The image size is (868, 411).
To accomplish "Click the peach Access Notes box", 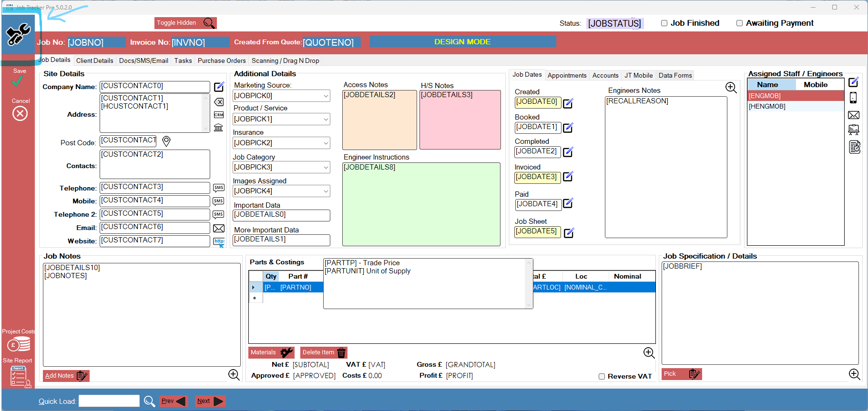I will [x=379, y=120].
